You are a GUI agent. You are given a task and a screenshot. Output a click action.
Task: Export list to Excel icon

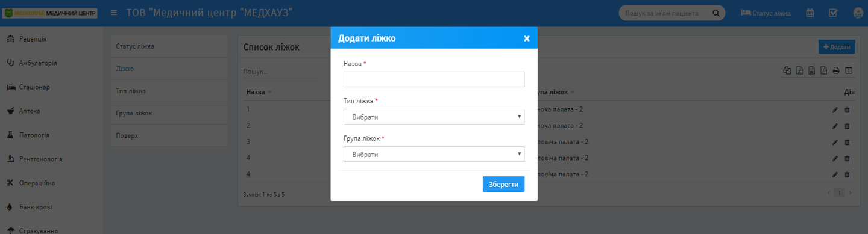(799, 70)
